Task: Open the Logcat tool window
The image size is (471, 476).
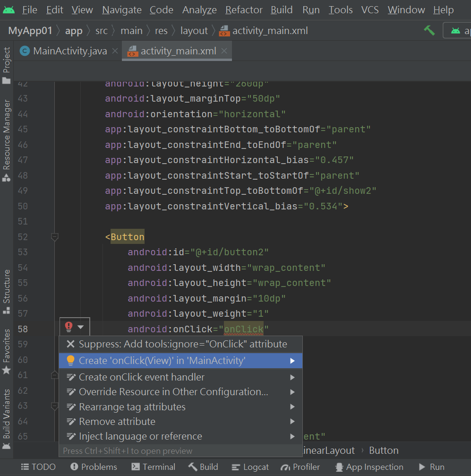Action: pyautogui.click(x=250, y=467)
